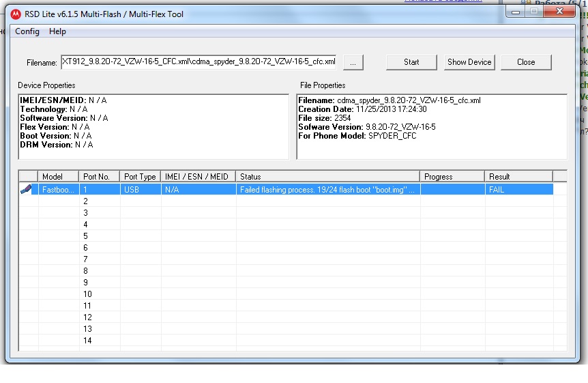
Task: Click the FAIL result cell
Action: point(519,190)
